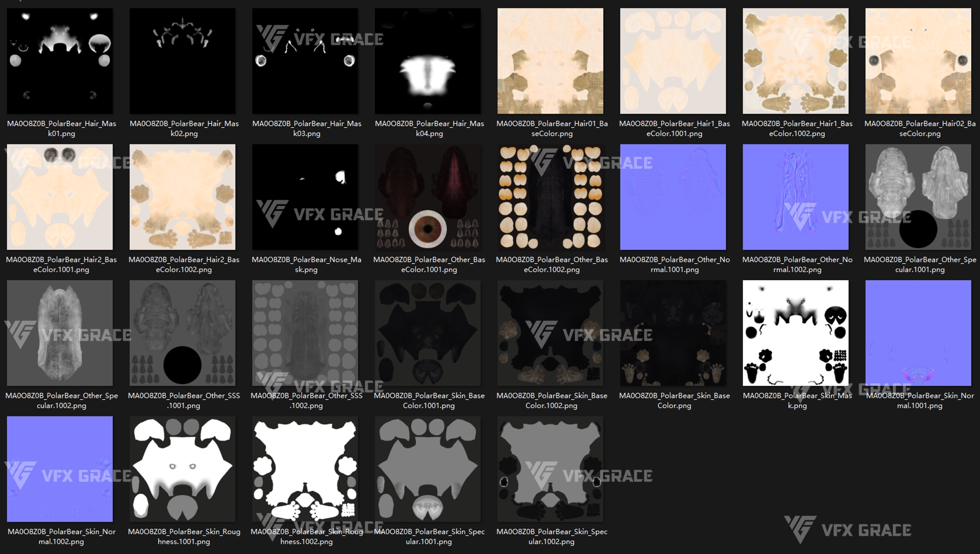Viewport: 980px width, 554px height.
Task: Select the Skin_Specular.1002.png thumbnail
Action: [550, 469]
